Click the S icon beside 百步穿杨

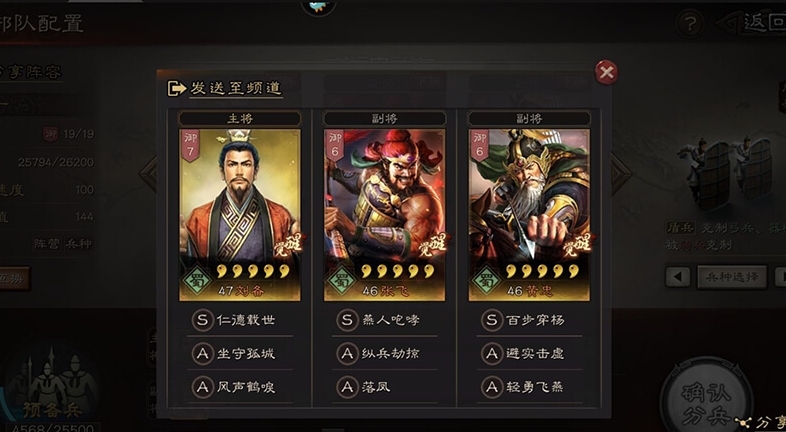tap(492, 320)
